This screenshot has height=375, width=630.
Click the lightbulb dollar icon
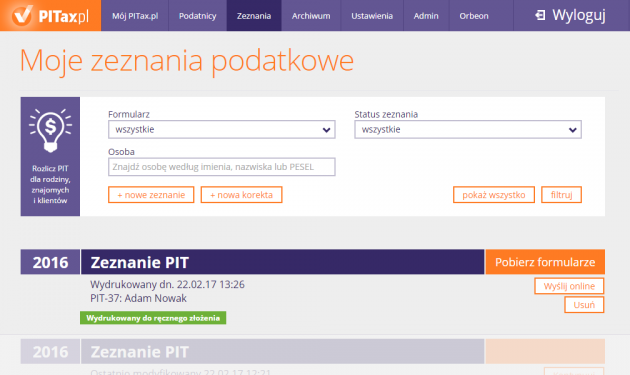[x=51, y=130]
